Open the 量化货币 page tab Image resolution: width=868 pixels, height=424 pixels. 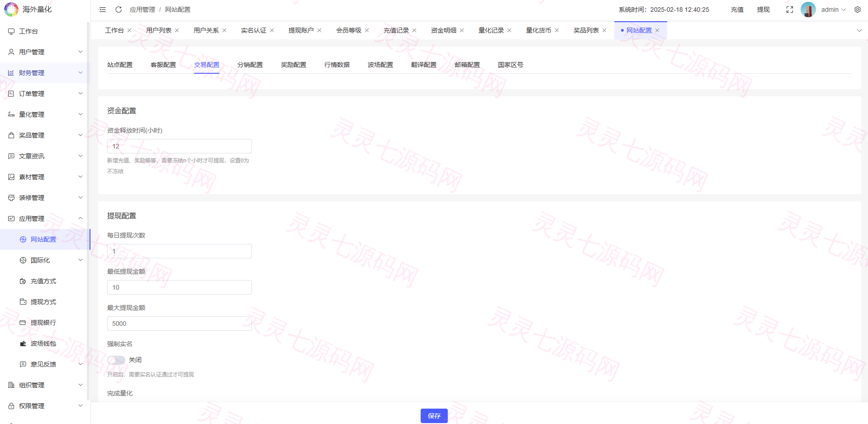(x=539, y=30)
